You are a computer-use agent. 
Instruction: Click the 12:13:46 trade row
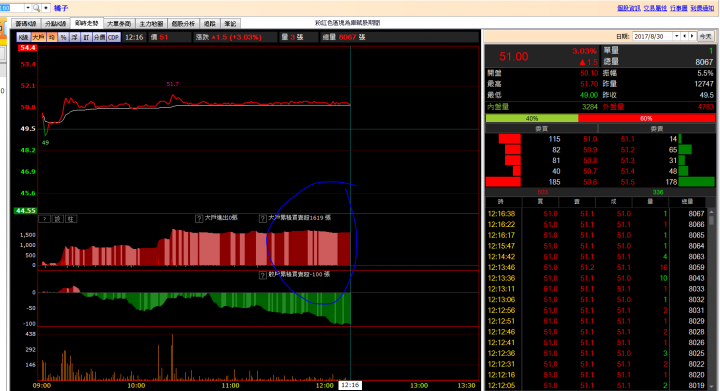pos(596,268)
